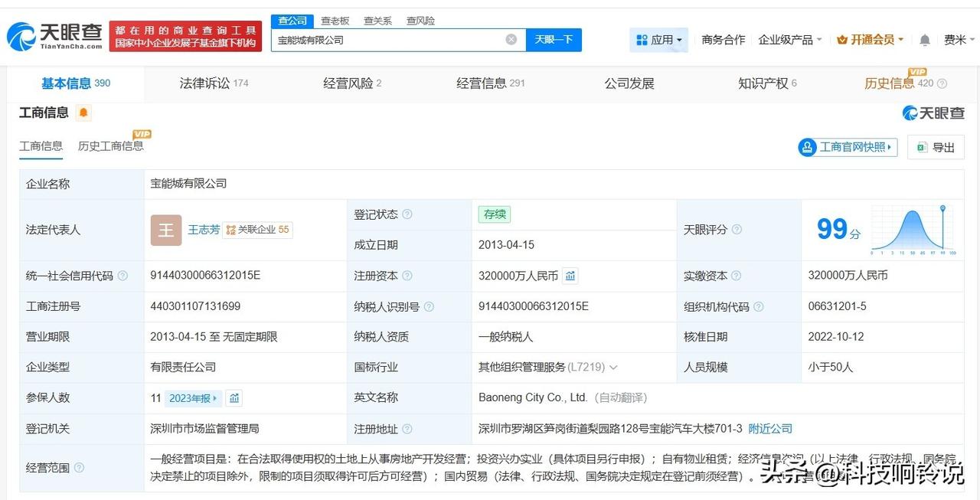Click help icon beside 统一社会信用代码
Viewport: 980px width, 500px height.
pos(122,276)
